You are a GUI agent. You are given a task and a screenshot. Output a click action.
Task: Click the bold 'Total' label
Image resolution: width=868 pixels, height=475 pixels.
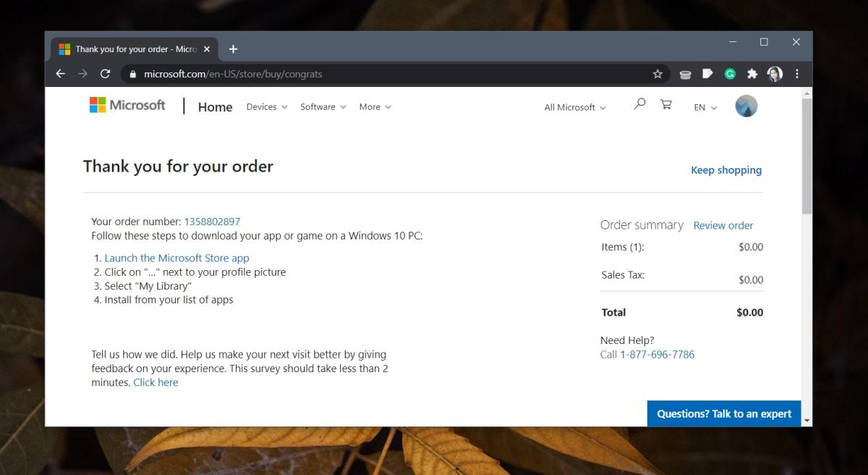[613, 313]
